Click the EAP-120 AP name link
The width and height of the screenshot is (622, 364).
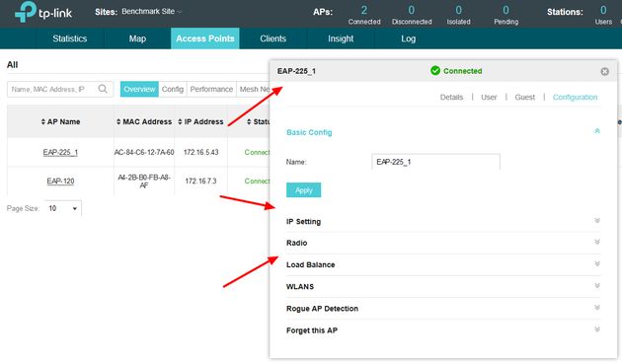[x=60, y=182]
